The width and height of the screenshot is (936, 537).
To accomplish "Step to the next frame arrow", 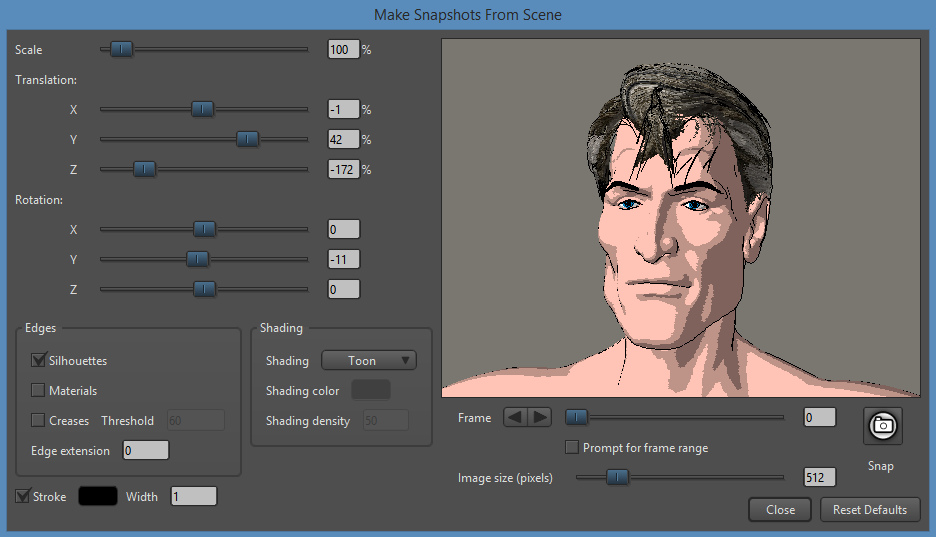I will (x=539, y=417).
